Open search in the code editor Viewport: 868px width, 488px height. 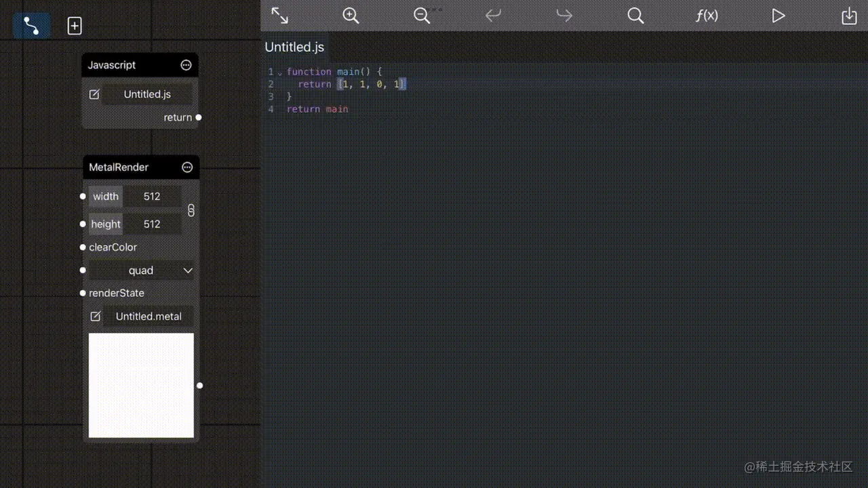tap(635, 15)
